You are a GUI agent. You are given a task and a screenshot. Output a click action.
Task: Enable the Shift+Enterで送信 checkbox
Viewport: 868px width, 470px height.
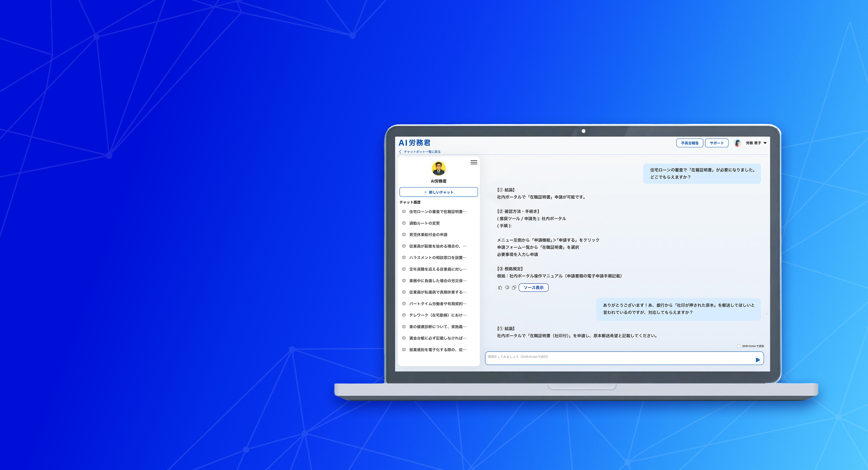(739, 346)
